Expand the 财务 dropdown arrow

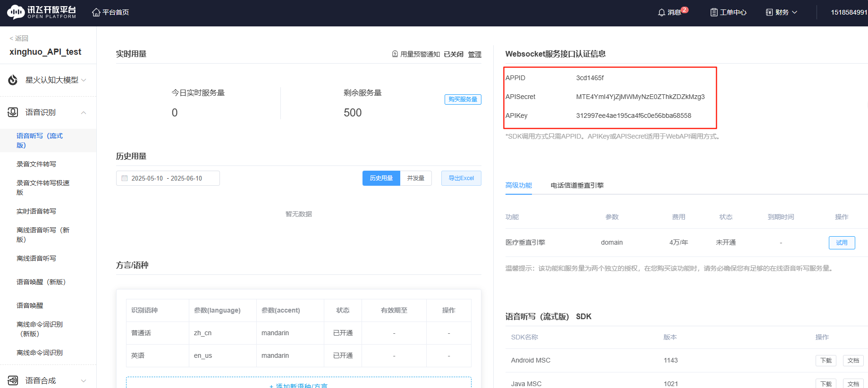794,12
